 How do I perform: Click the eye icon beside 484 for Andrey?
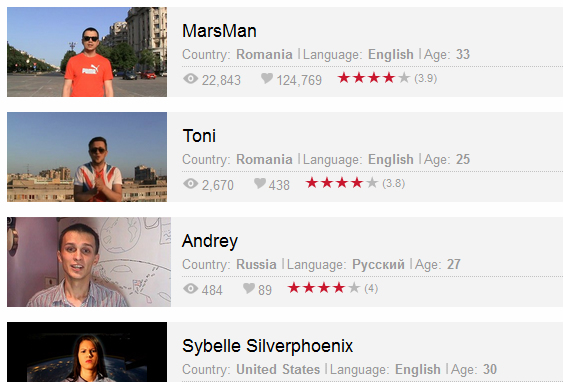click(x=191, y=288)
